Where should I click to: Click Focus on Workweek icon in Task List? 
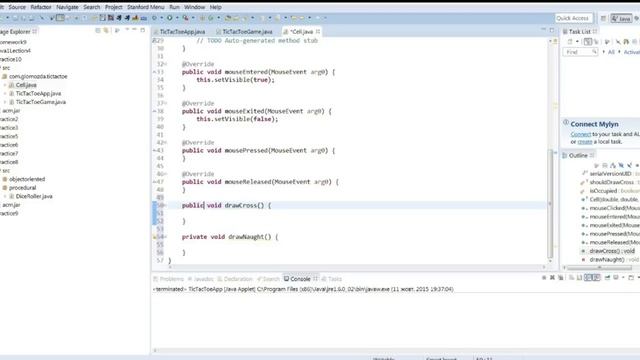pos(607,42)
